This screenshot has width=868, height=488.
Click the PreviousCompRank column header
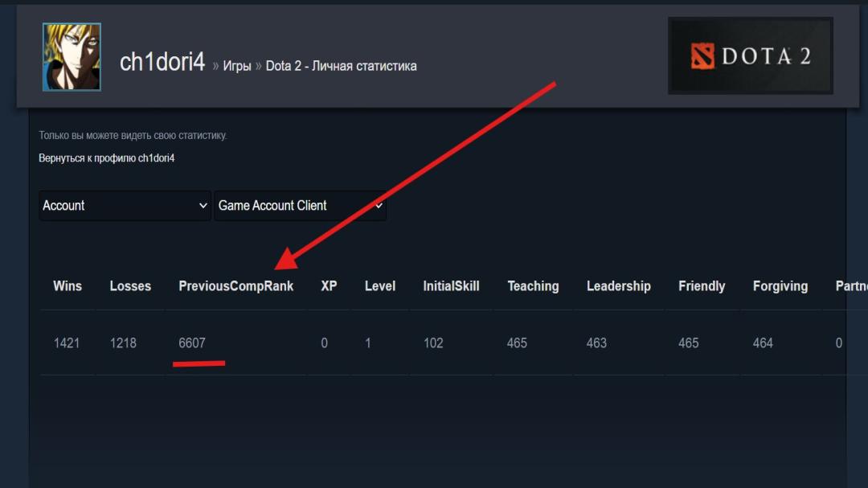point(235,286)
